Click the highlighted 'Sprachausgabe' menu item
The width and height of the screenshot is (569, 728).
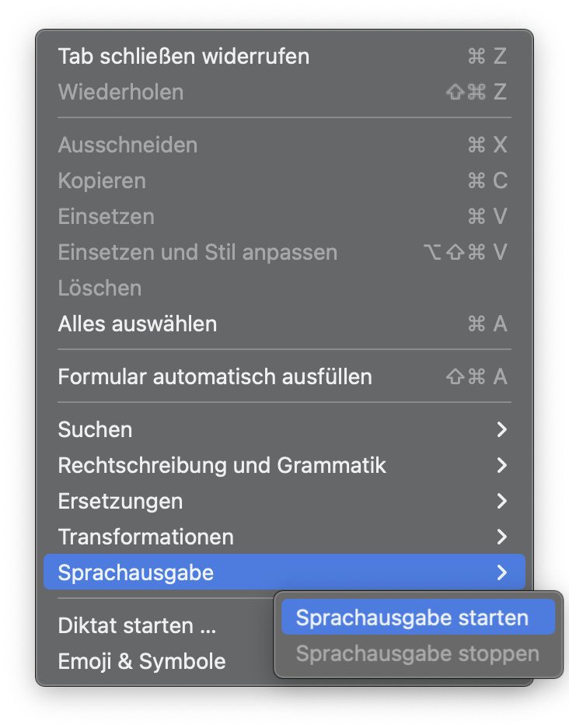tap(135, 573)
